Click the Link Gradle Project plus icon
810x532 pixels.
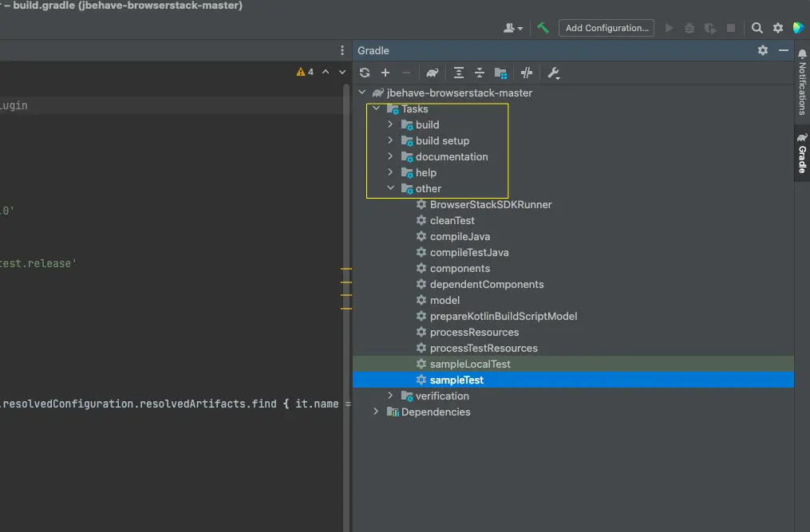click(385, 73)
